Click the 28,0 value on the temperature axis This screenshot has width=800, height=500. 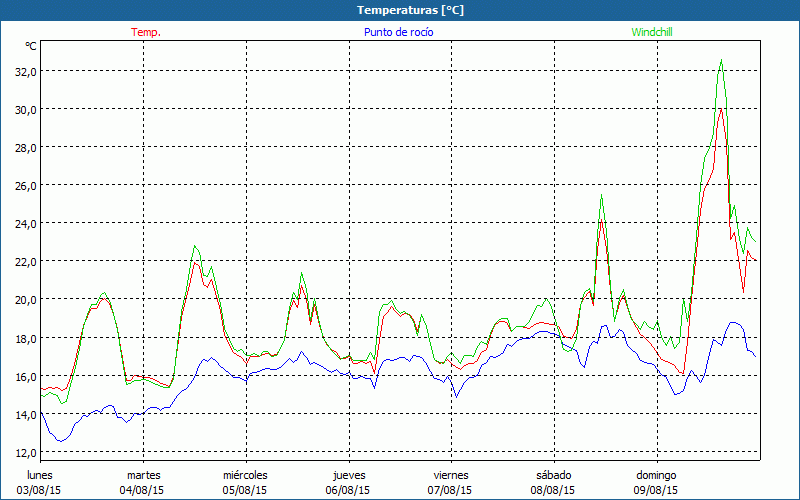click(23, 147)
